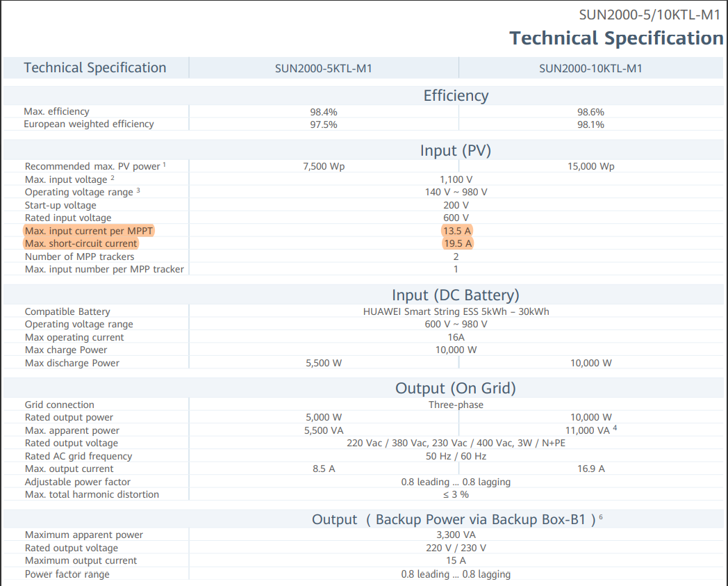The width and height of the screenshot is (728, 586).
Task: Click the Input (PV) section heading
Action: tap(456, 151)
